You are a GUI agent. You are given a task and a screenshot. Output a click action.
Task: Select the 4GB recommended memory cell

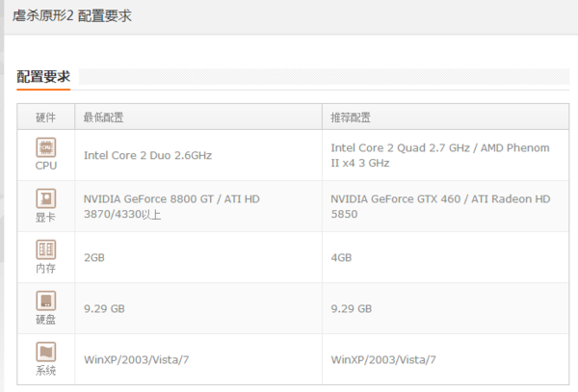(x=341, y=257)
